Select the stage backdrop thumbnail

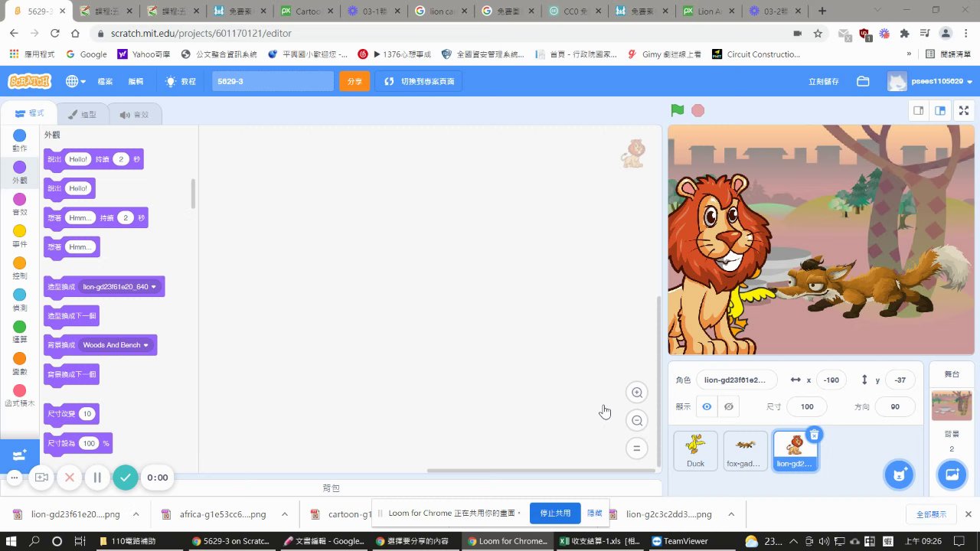click(x=952, y=405)
